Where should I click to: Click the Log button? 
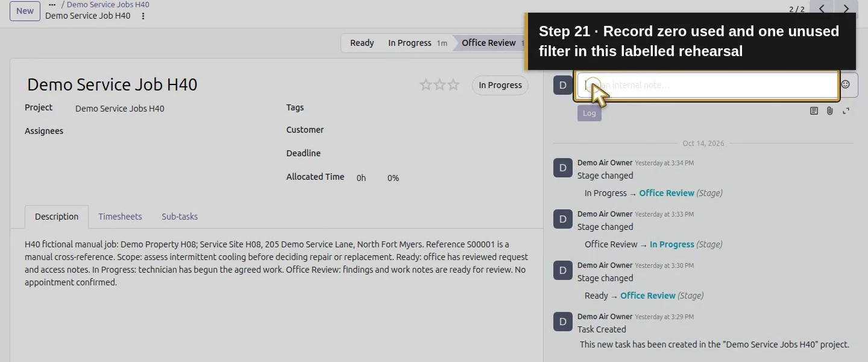click(590, 113)
